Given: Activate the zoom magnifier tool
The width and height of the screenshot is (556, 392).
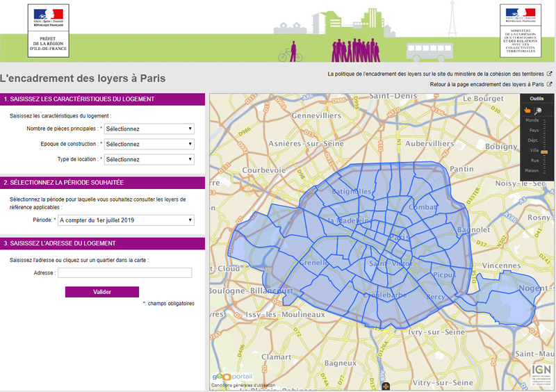Looking at the screenshot, I should point(539,110).
